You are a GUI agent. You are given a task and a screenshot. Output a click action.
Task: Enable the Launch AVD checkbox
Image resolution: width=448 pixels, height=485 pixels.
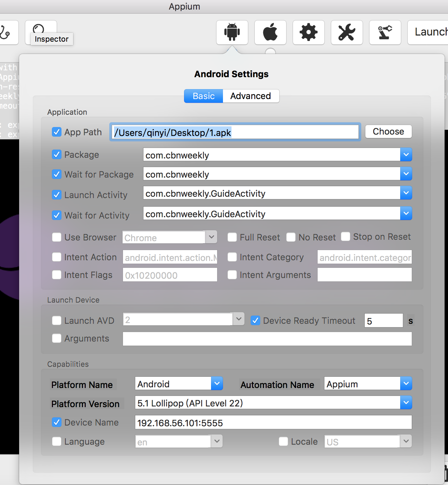[57, 320]
